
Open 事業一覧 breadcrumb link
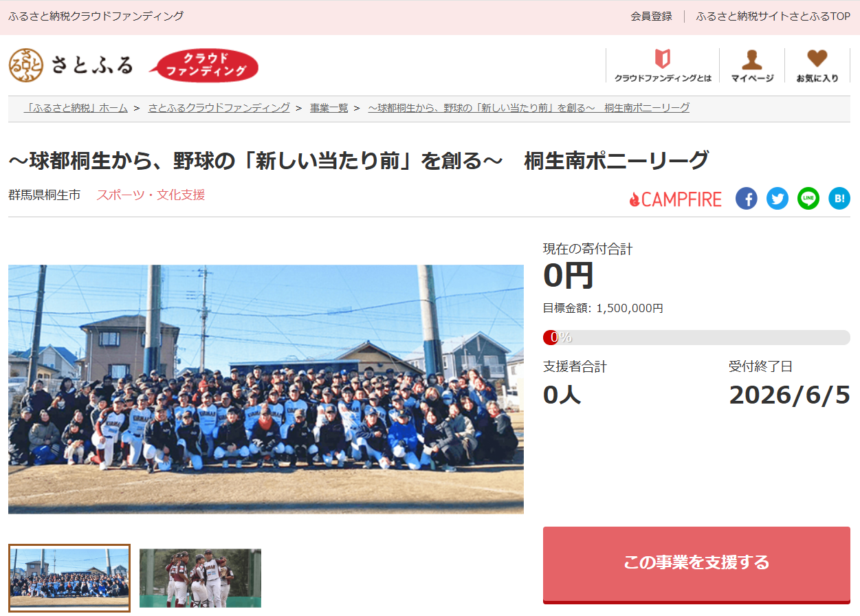329,108
